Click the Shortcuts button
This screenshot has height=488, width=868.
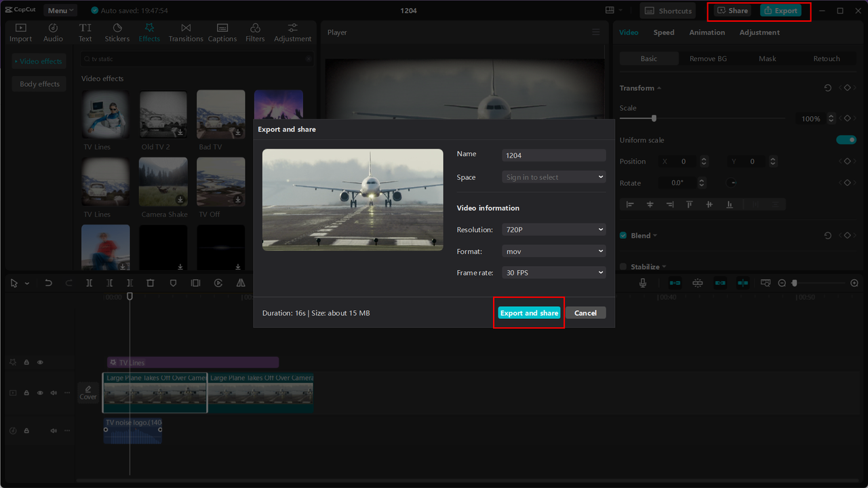coord(669,10)
